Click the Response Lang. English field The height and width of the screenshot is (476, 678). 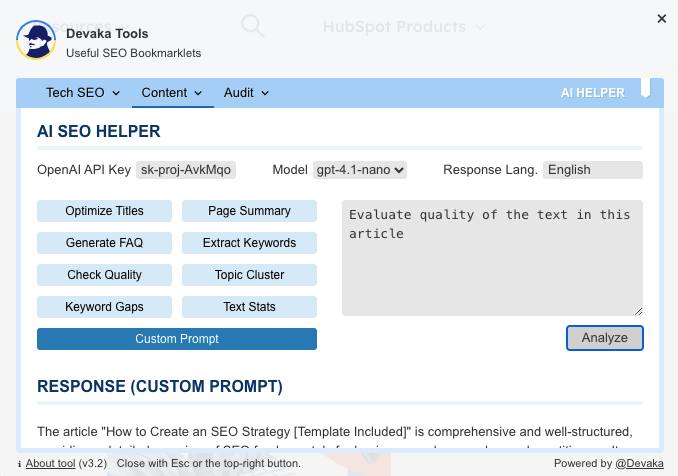pyautogui.click(x=593, y=170)
